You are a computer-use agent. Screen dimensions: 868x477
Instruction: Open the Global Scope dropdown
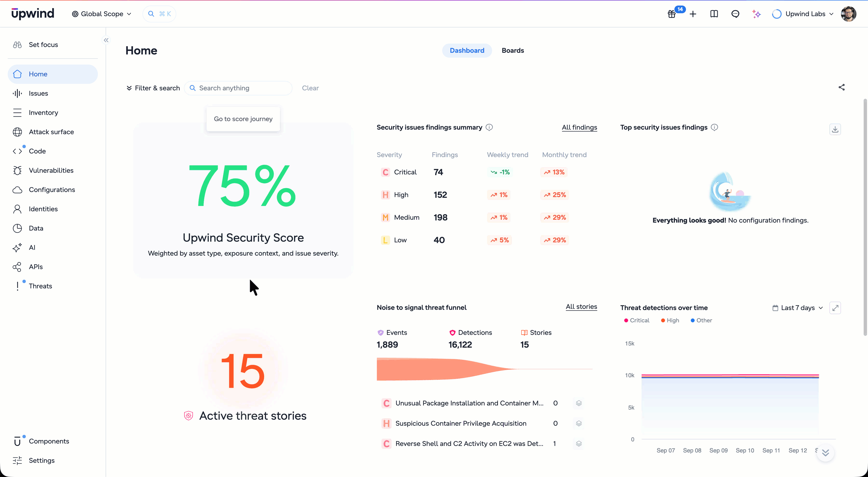(102, 14)
